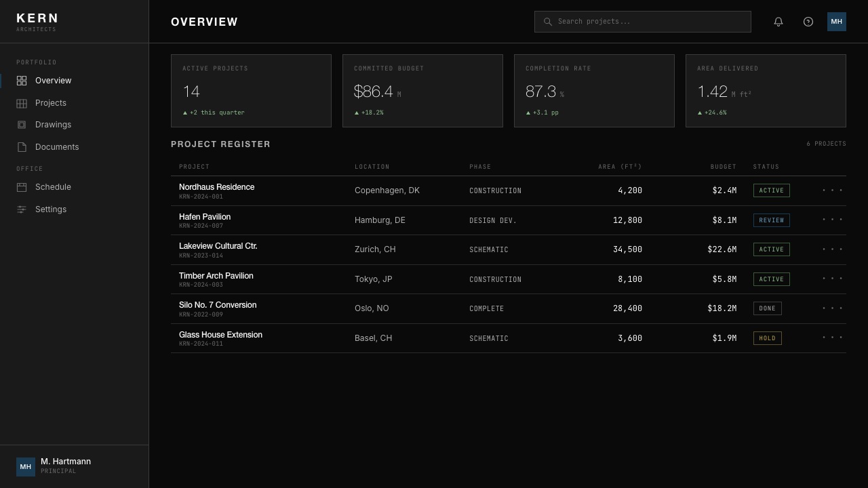Click the 12,800 area value

tap(627, 220)
